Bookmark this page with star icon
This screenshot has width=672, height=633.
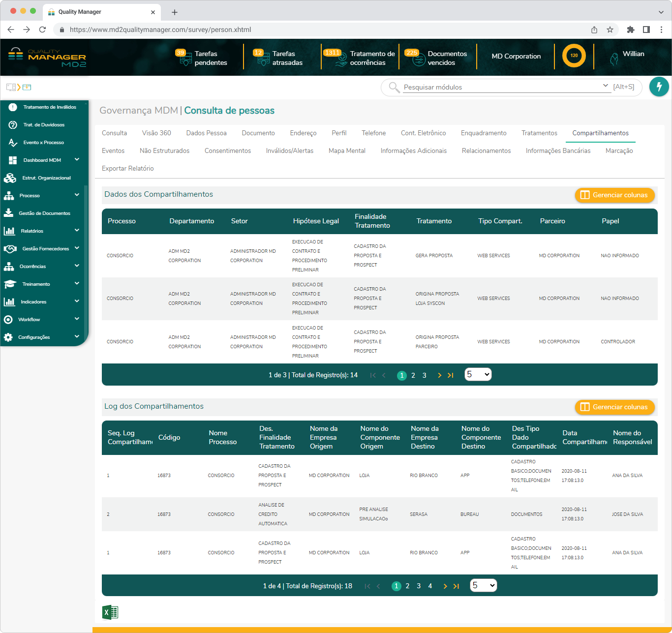tap(610, 30)
